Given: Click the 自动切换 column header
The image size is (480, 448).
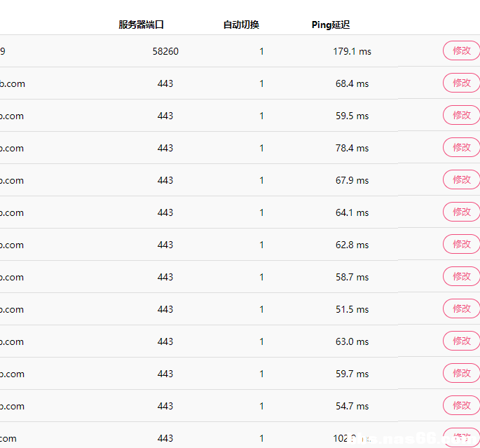Looking at the screenshot, I should click(241, 25).
